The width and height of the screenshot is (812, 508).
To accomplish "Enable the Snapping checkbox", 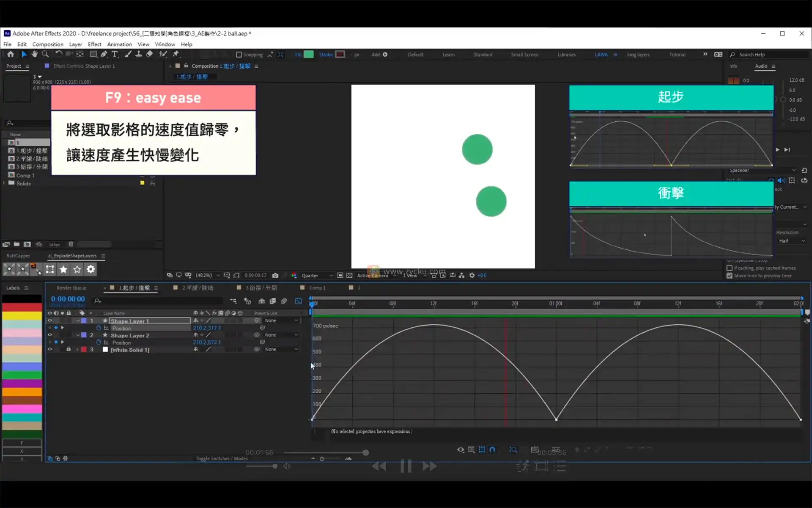I will [x=239, y=55].
